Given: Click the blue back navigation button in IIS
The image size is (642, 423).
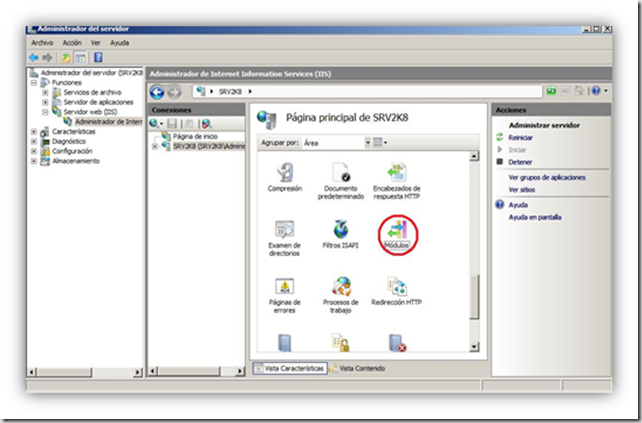Looking at the screenshot, I should 157,92.
